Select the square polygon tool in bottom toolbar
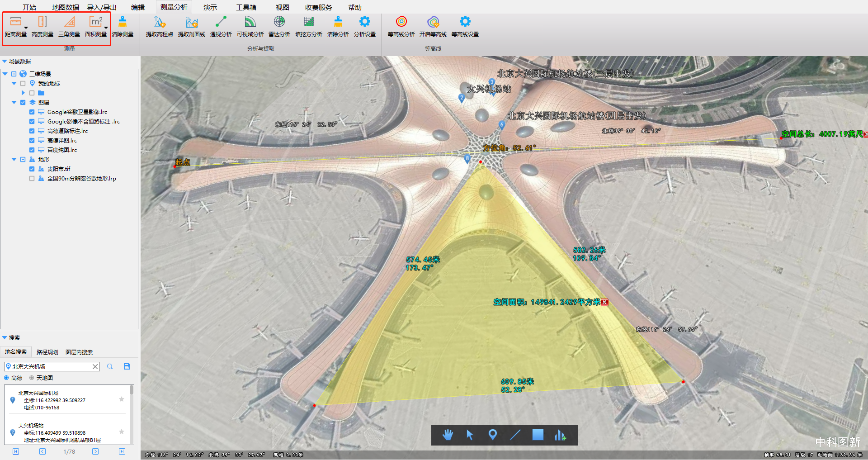This screenshot has height=460, width=868. (538, 435)
